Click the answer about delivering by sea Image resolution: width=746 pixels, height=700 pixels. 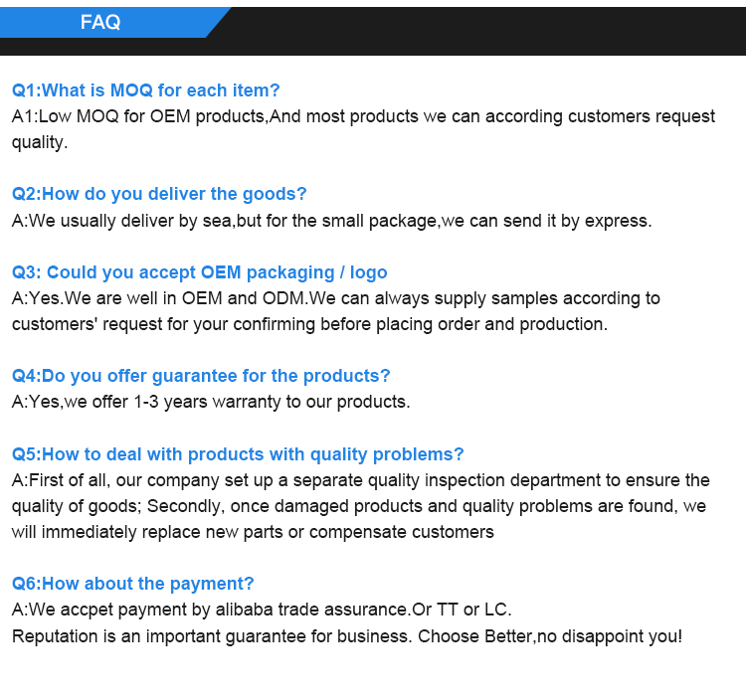[x=331, y=221]
